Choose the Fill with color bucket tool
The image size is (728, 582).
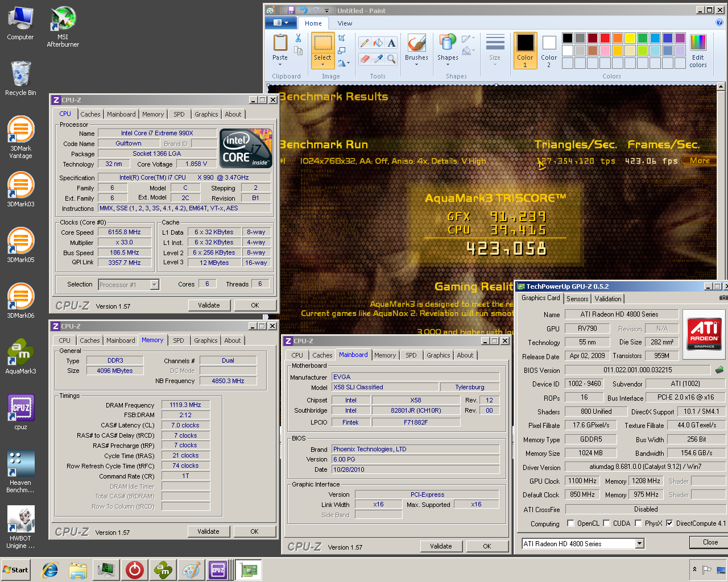tap(378, 43)
